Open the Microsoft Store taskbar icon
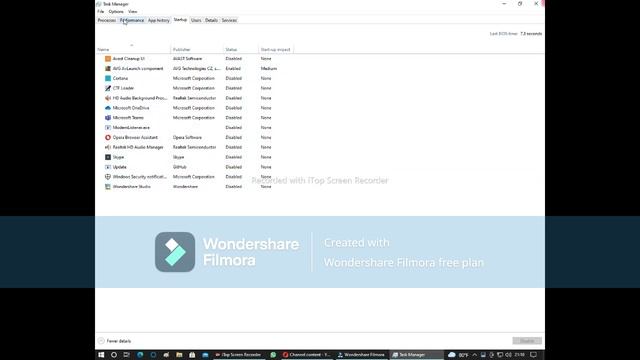This screenshot has width=640, height=360. click(192, 355)
